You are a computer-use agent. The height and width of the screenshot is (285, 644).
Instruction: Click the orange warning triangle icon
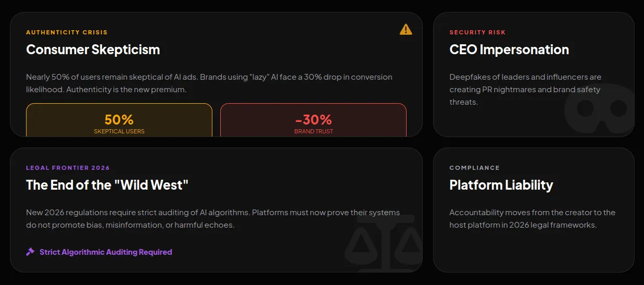[406, 30]
